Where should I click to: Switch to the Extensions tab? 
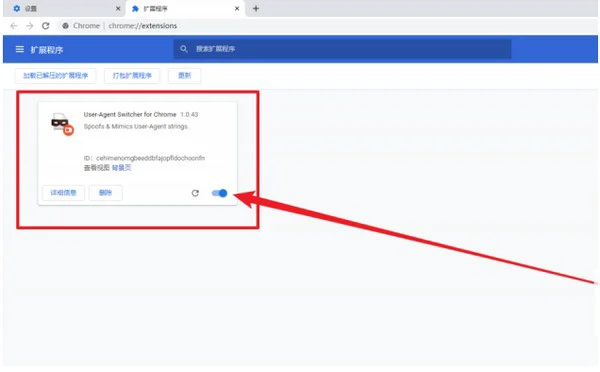186,8
